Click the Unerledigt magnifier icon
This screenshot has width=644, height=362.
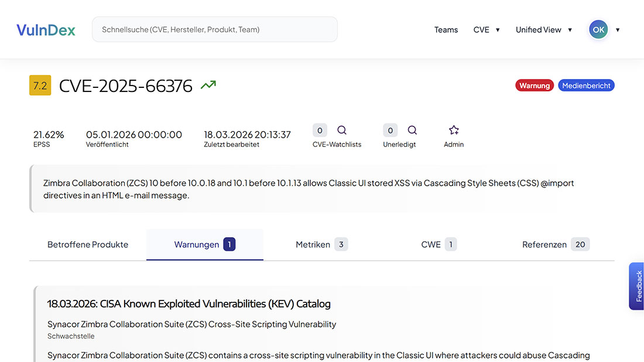point(412,130)
